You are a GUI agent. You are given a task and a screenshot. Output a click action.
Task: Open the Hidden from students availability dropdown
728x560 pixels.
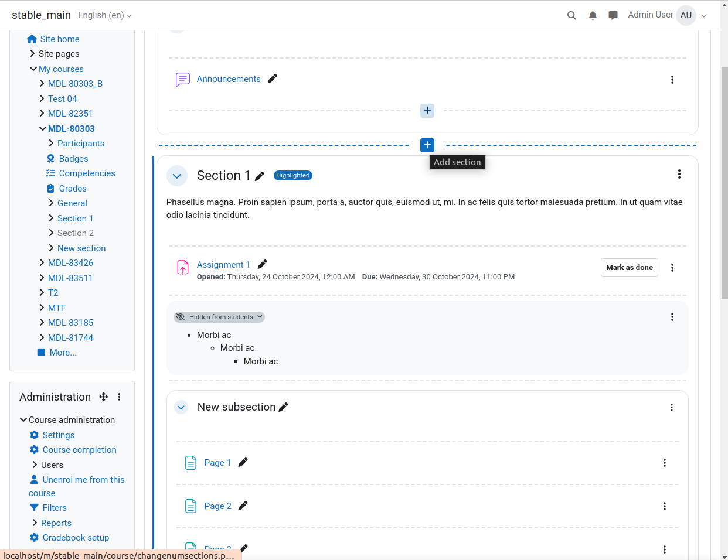(219, 317)
